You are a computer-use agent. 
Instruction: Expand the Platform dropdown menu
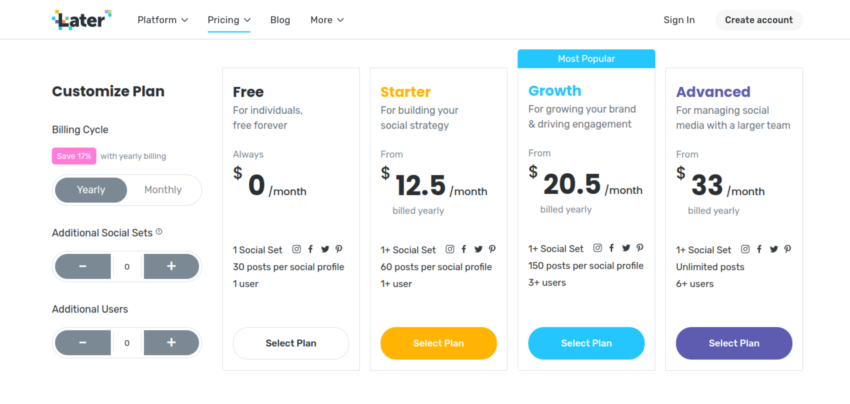coord(162,20)
